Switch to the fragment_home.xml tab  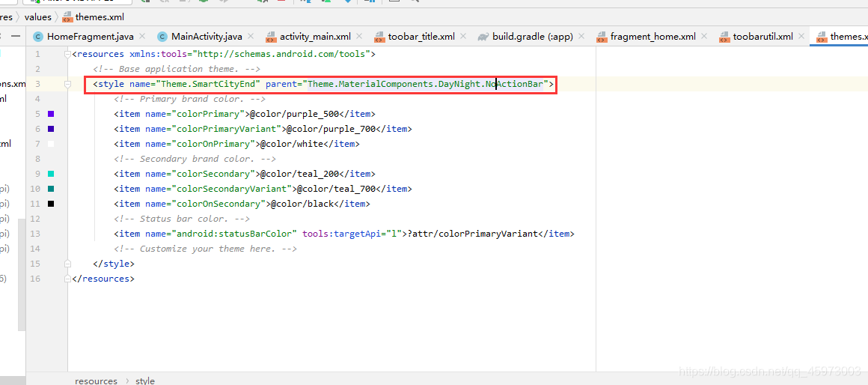pos(652,37)
